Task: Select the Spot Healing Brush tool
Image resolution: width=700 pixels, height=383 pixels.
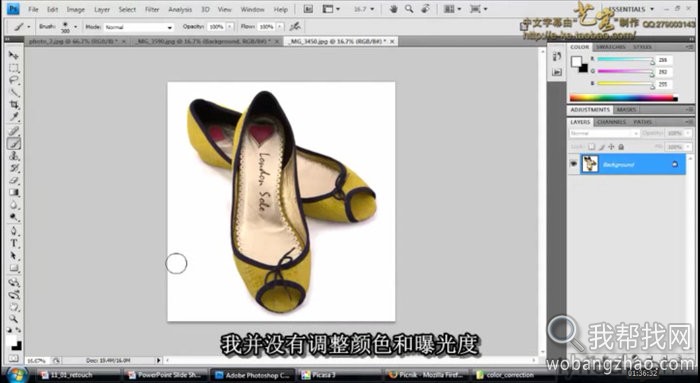Action: tap(14, 131)
